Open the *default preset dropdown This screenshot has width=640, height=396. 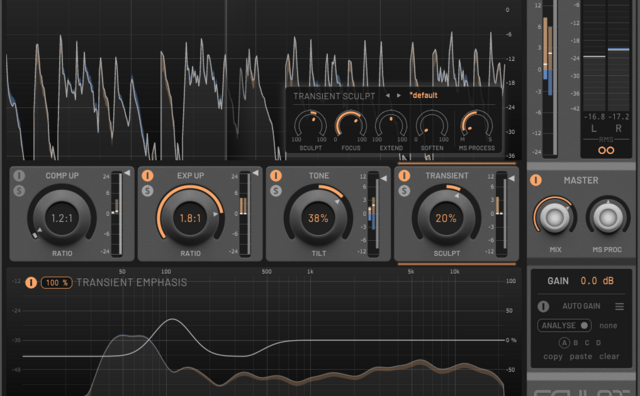[x=423, y=96]
